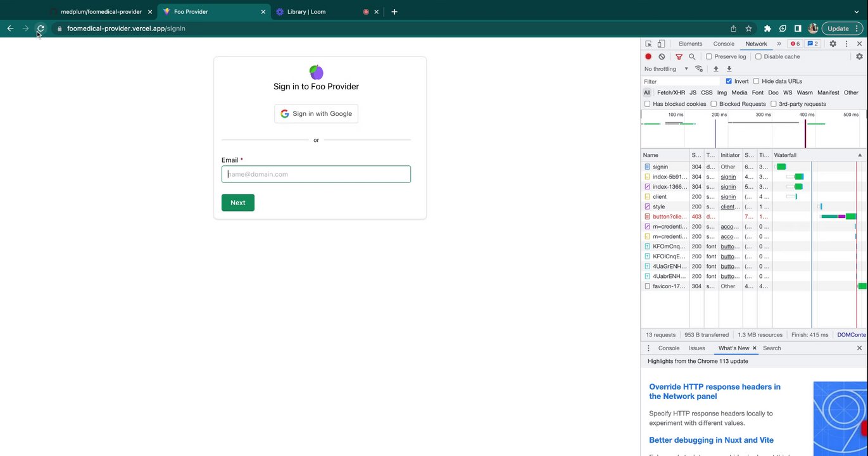Select the favicon-17... request row

coord(754,286)
